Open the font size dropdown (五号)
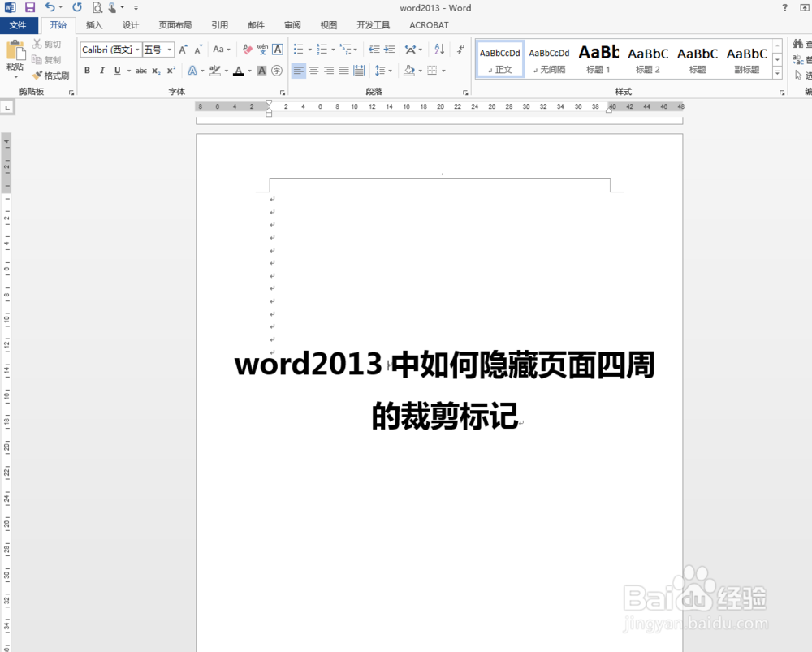Viewport: 812px width, 652px height. (170, 50)
